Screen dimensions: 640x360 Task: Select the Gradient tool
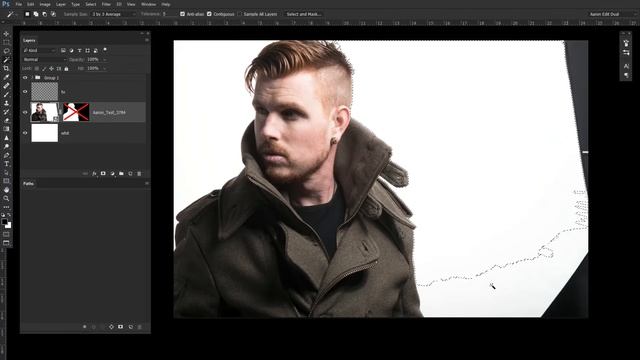point(6,129)
